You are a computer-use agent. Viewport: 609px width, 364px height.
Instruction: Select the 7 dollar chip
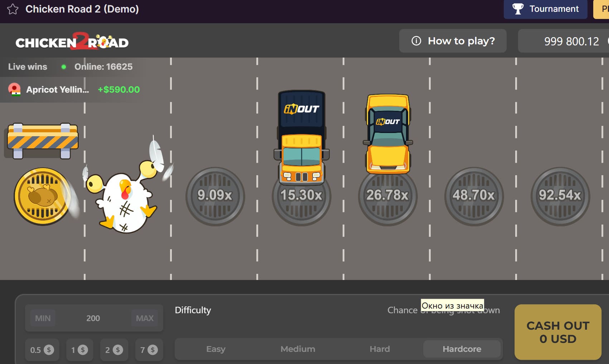point(149,350)
